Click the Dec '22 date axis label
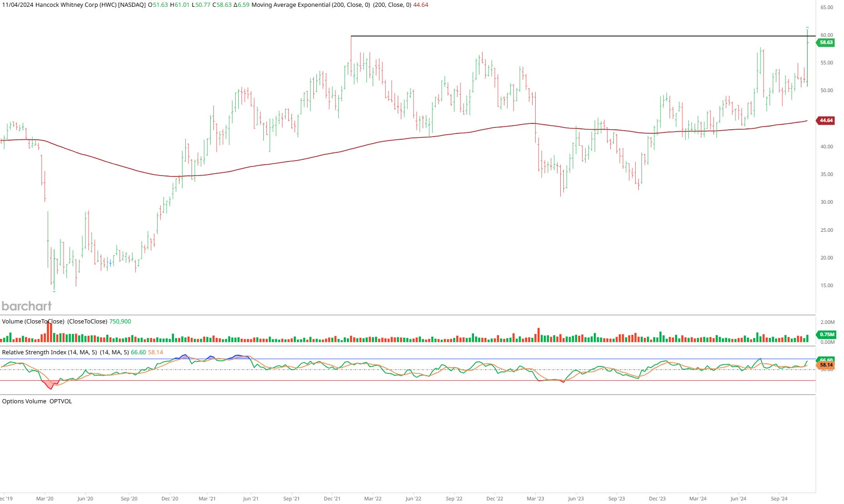The width and height of the screenshot is (844, 504). 494,499
